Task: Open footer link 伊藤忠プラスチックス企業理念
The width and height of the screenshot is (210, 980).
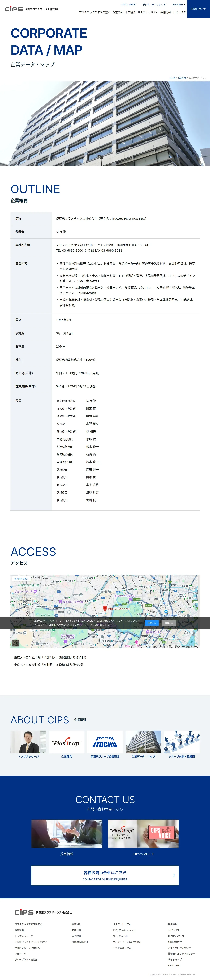Action: [31, 942]
